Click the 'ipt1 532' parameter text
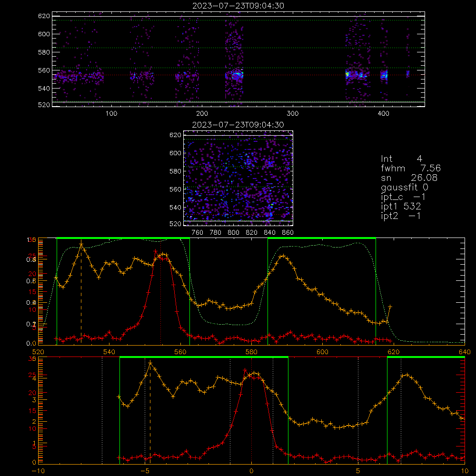Image resolution: width=476 pixels, height=476 pixels. point(401,207)
